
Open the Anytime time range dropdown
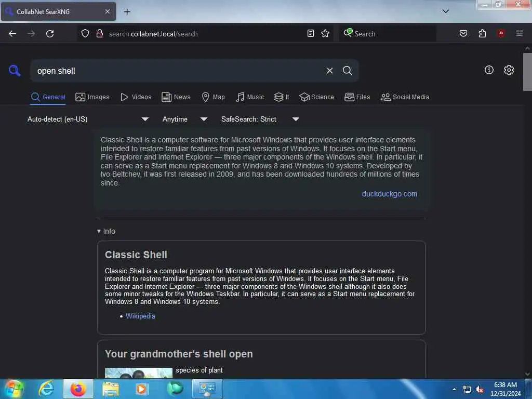coord(185,119)
